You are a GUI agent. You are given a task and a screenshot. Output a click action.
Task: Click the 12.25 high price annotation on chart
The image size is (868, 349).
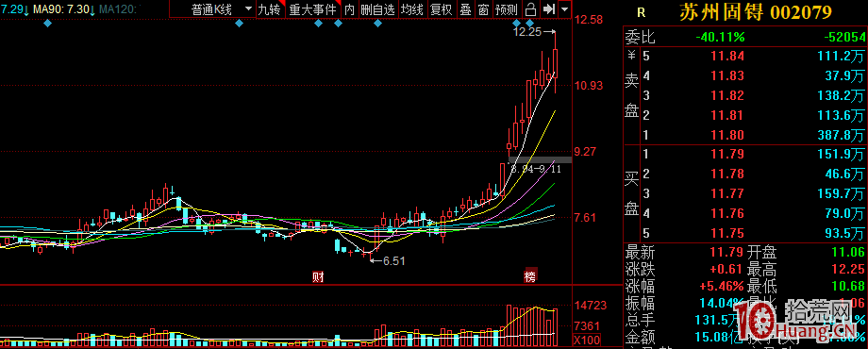526,32
